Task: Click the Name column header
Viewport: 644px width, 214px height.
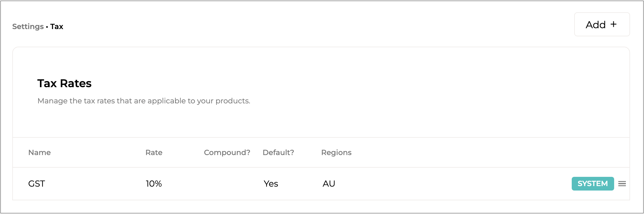Action: [x=39, y=153]
